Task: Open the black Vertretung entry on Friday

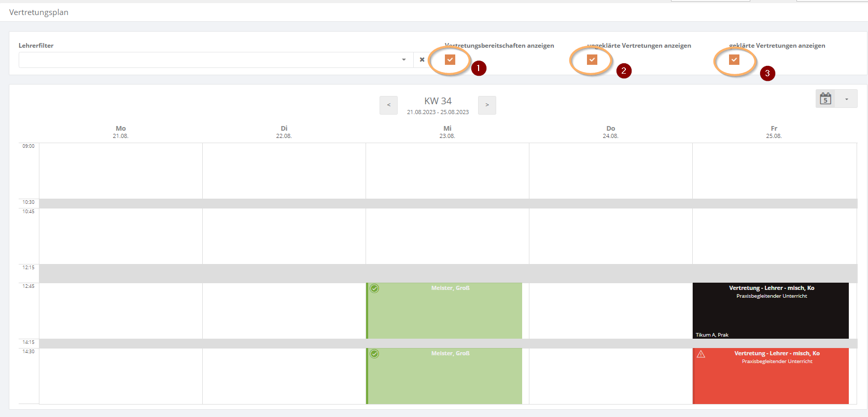Action: pos(771,311)
